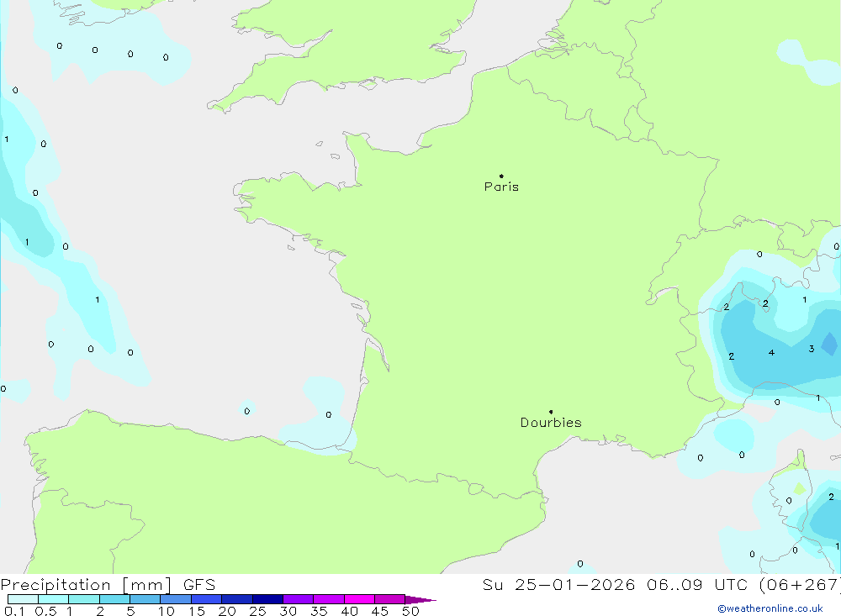Pick the 40–45 mm magenta legend swatch
841x616 pixels.
tap(359, 599)
